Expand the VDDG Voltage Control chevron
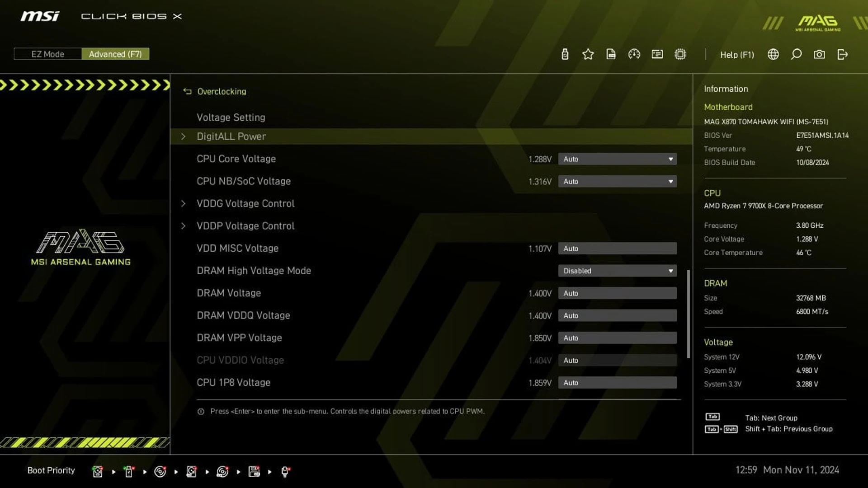868x488 pixels. click(x=183, y=203)
